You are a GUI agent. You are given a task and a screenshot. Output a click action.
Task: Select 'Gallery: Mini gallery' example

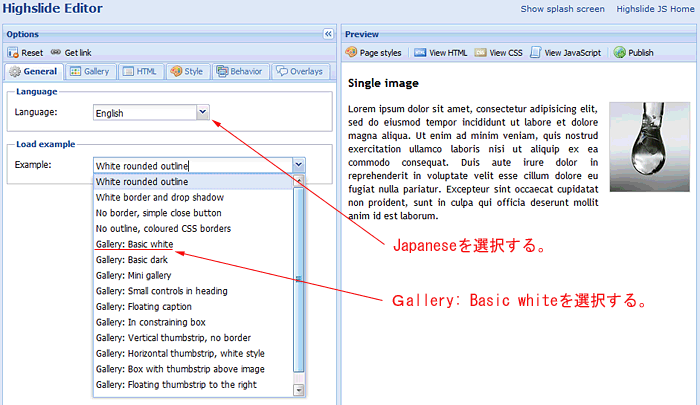click(x=193, y=276)
